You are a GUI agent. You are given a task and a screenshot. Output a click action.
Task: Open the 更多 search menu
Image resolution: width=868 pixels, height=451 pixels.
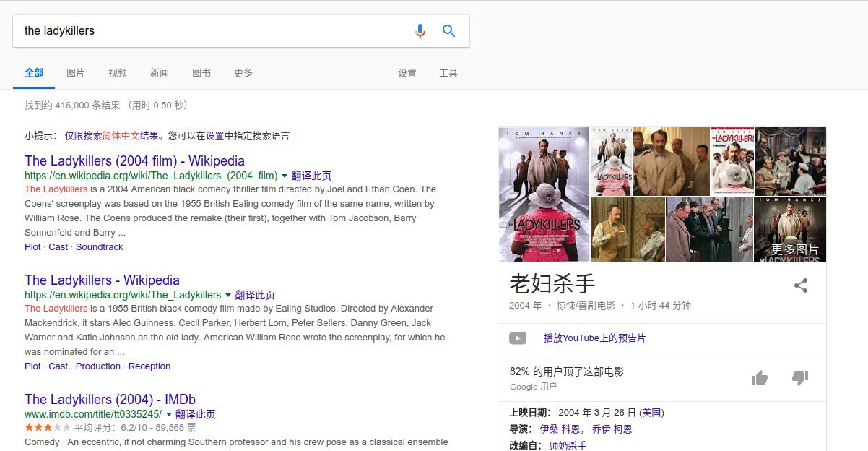[243, 73]
